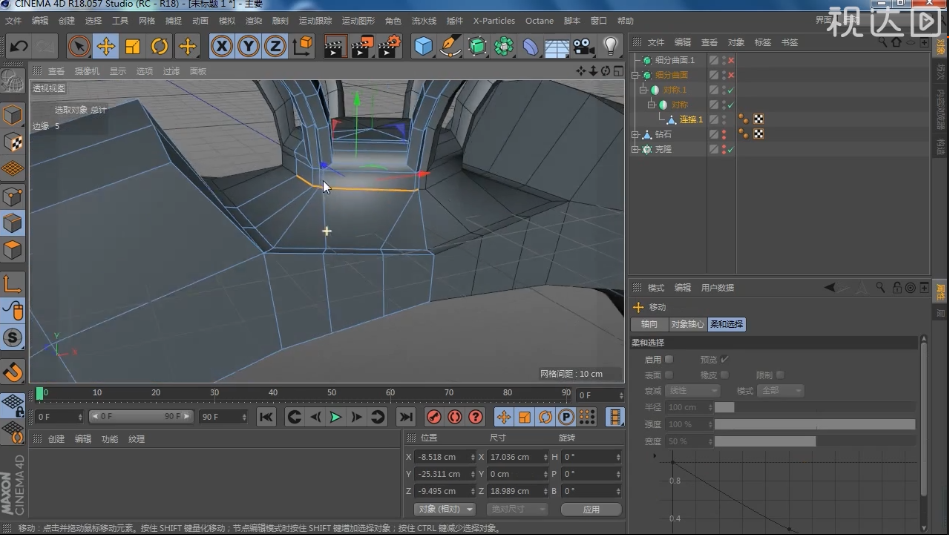Click the Camera object icon
949x535 pixels.
coord(583,46)
